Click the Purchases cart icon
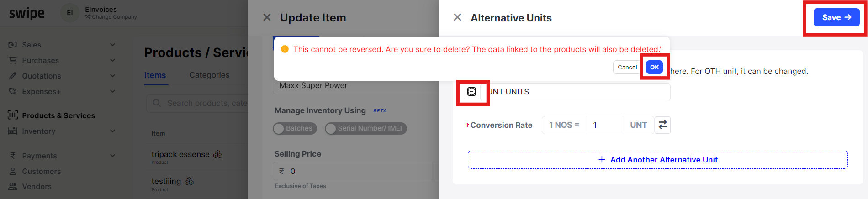Image resolution: width=868 pixels, height=199 pixels. (13, 60)
